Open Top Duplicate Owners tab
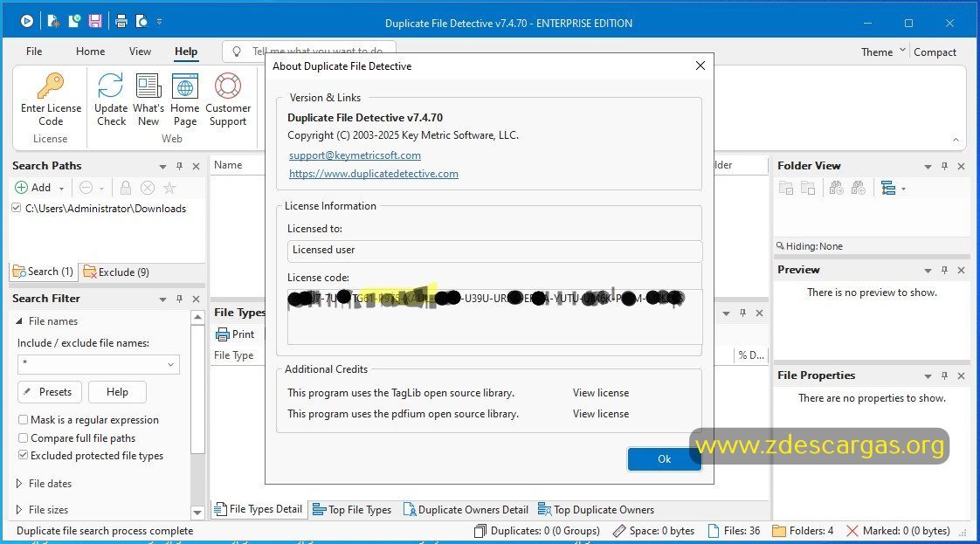The image size is (980, 544). point(597,510)
